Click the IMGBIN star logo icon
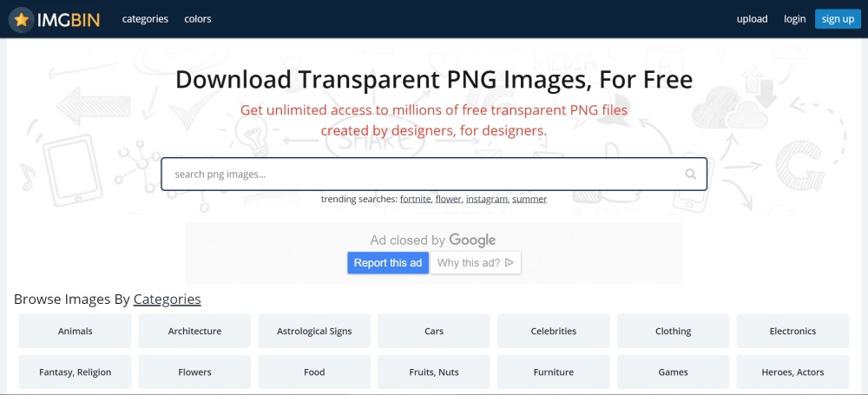The height and width of the screenshot is (395, 868). click(x=22, y=19)
